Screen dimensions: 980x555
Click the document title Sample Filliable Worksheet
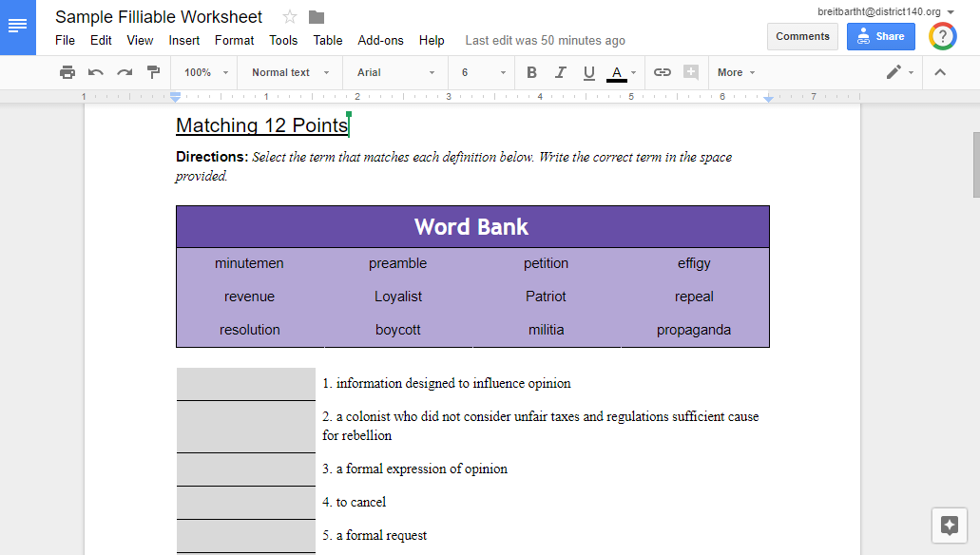pos(158,16)
